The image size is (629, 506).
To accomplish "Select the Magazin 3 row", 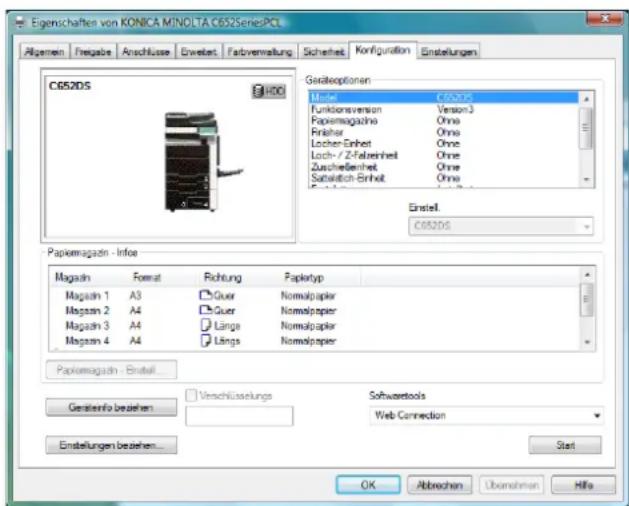I will pos(314,326).
